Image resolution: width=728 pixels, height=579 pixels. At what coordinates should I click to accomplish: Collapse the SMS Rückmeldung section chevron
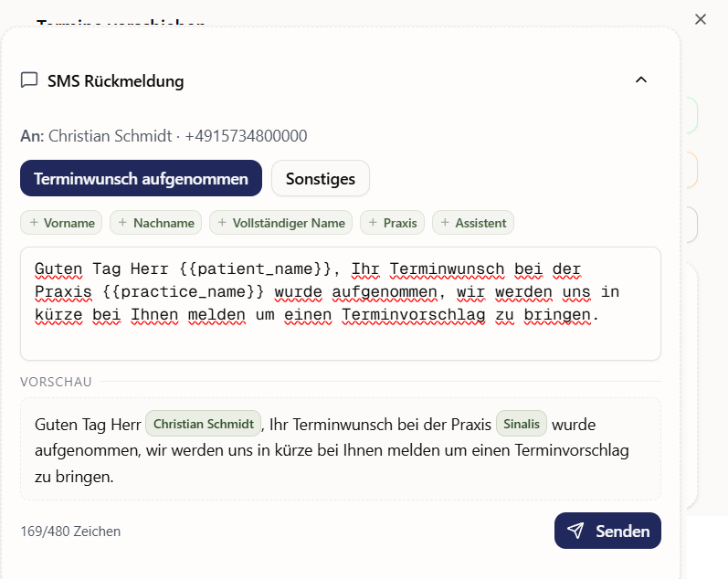640,79
